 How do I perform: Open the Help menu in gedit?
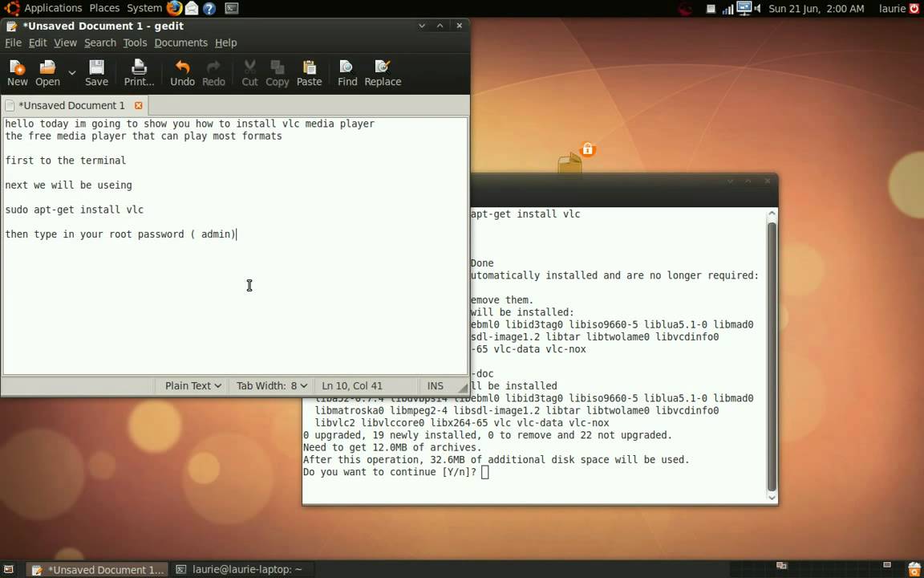(x=225, y=43)
